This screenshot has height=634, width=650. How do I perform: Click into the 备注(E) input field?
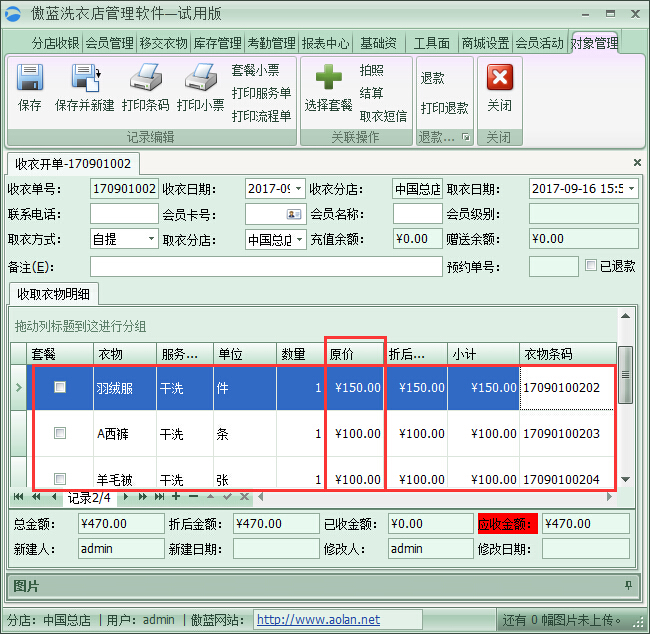click(x=266, y=267)
